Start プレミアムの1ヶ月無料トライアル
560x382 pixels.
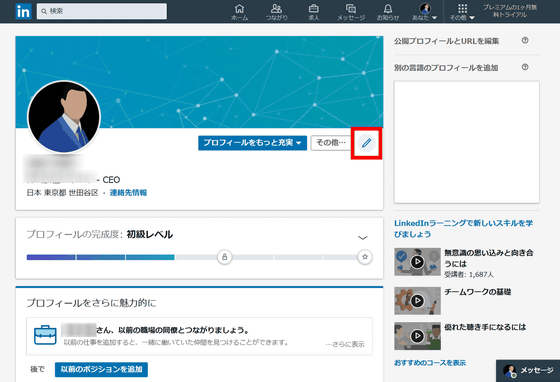point(510,11)
